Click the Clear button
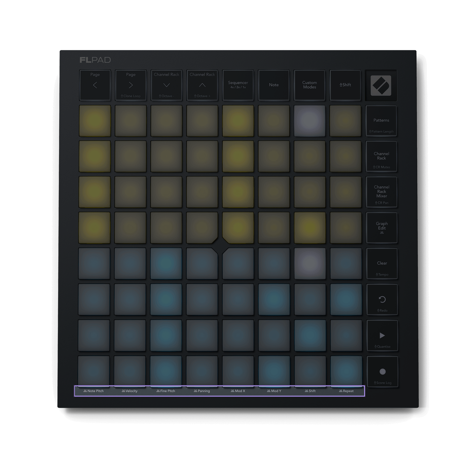The height and width of the screenshot is (458, 476). [x=382, y=264]
